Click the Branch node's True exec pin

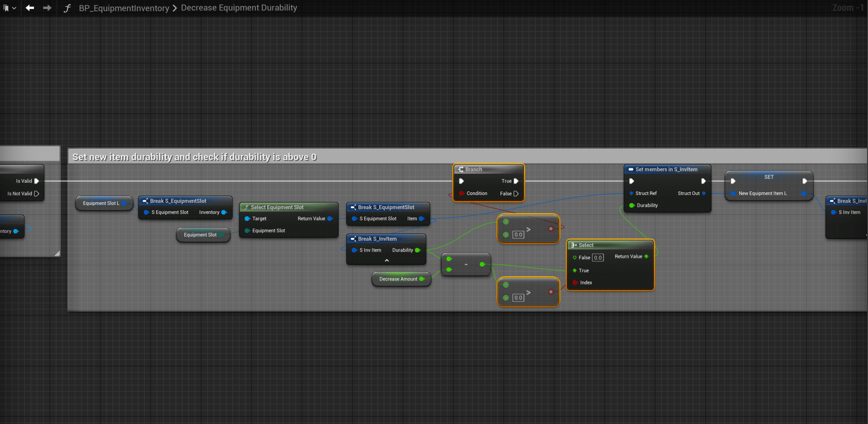(x=516, y=181)
